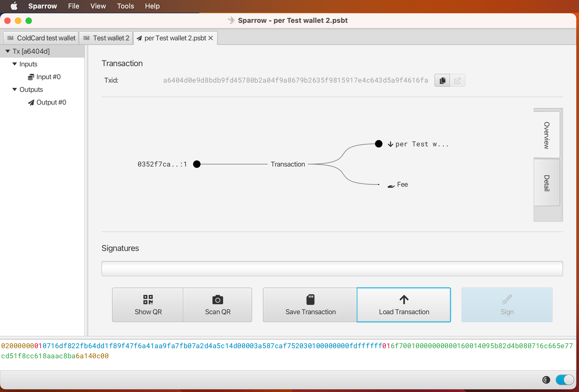Click the 0352f7ca..:1 input label
The height and width of the screenshot is (392, 579).
[162, 164]
